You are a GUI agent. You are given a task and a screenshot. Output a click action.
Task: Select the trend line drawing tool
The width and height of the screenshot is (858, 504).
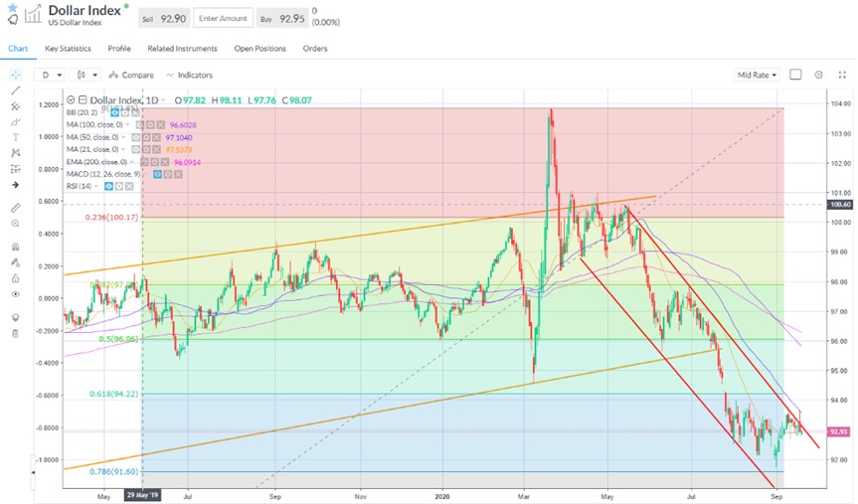15,90
